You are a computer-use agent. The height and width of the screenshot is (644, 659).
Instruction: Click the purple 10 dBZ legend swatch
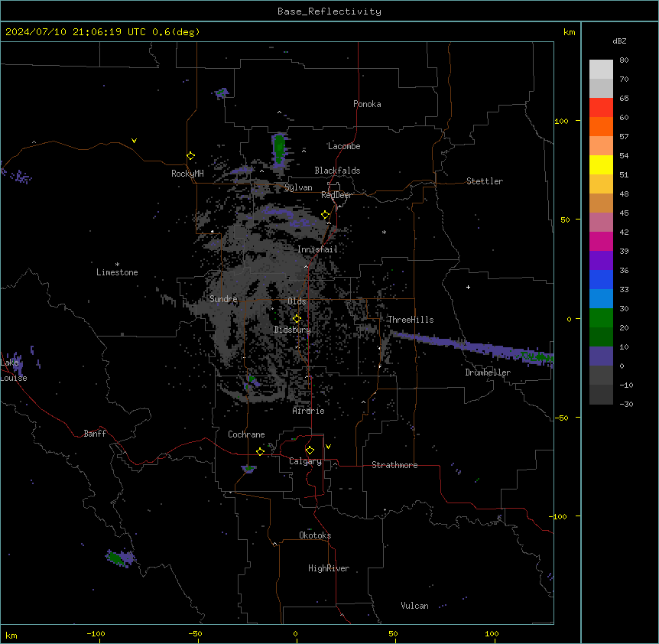(x=601, y=356)
